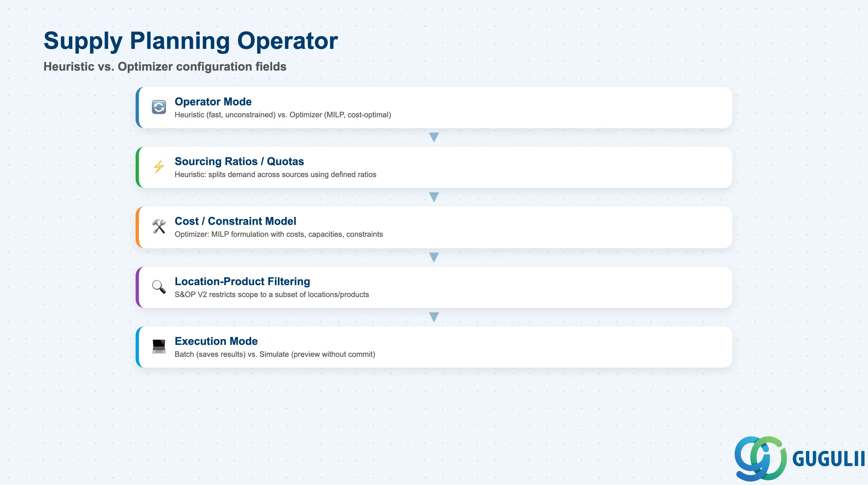Open the Location-Product Filtering heading

point(242,281)
